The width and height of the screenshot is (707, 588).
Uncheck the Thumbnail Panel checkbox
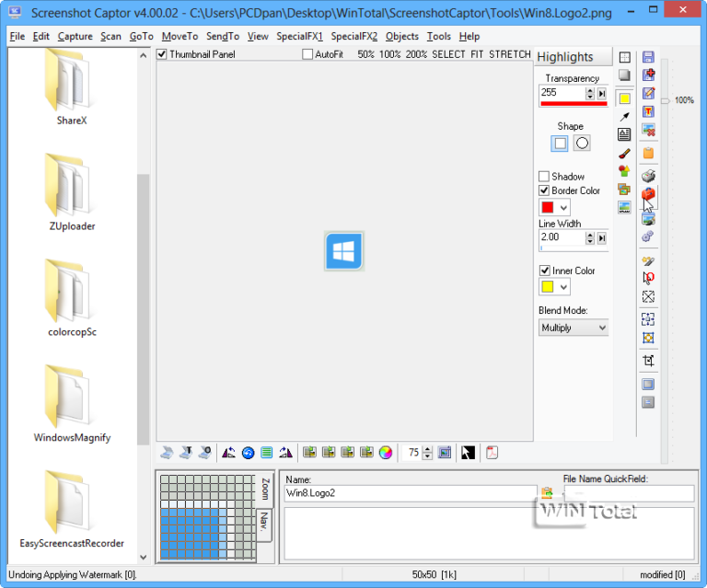pyautogui.click(x=162, y=54)
